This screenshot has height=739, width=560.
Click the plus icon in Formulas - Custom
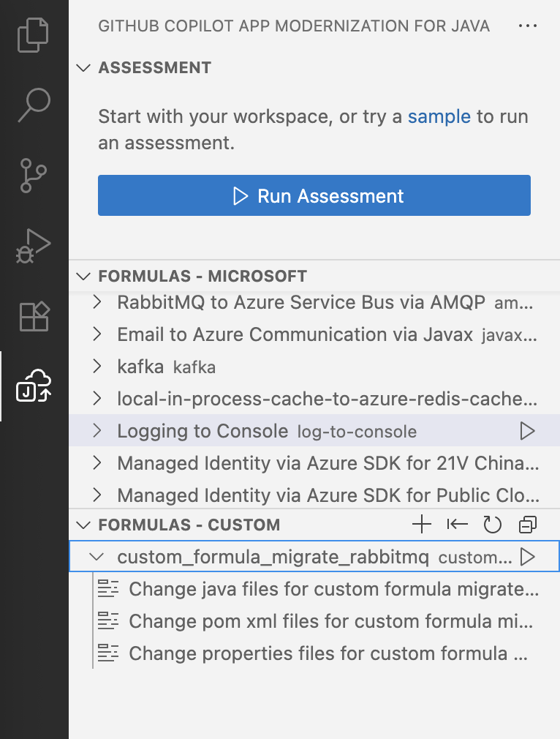tap(422, 525)
